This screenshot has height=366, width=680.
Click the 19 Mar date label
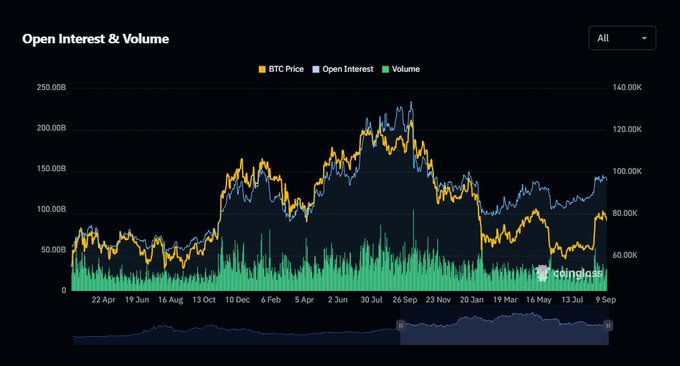pos(505,300)
